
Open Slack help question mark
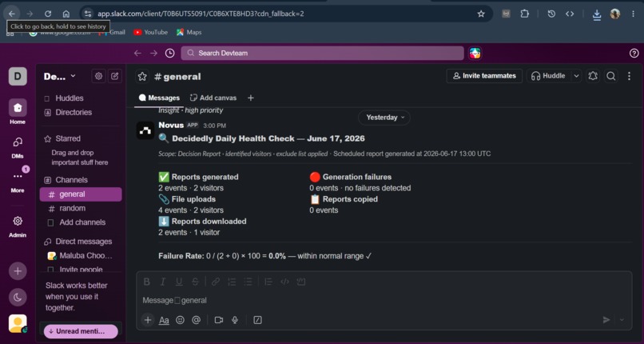click(x=634, y=53)
